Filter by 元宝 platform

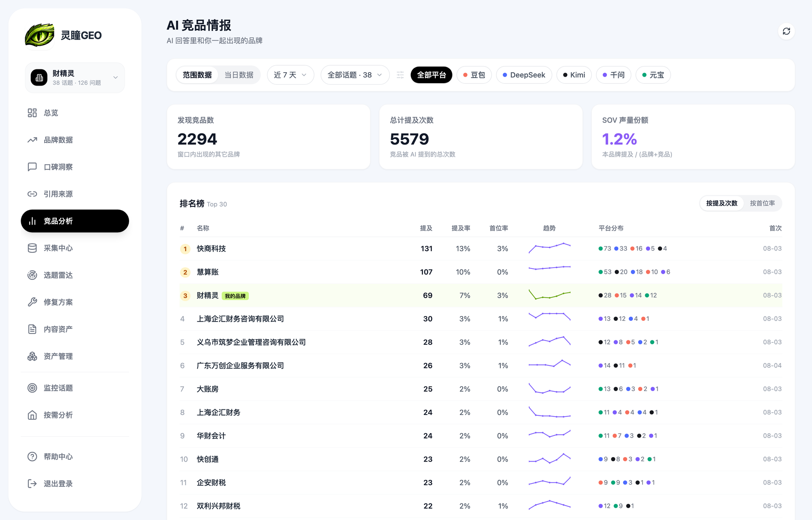pos(653,75)
